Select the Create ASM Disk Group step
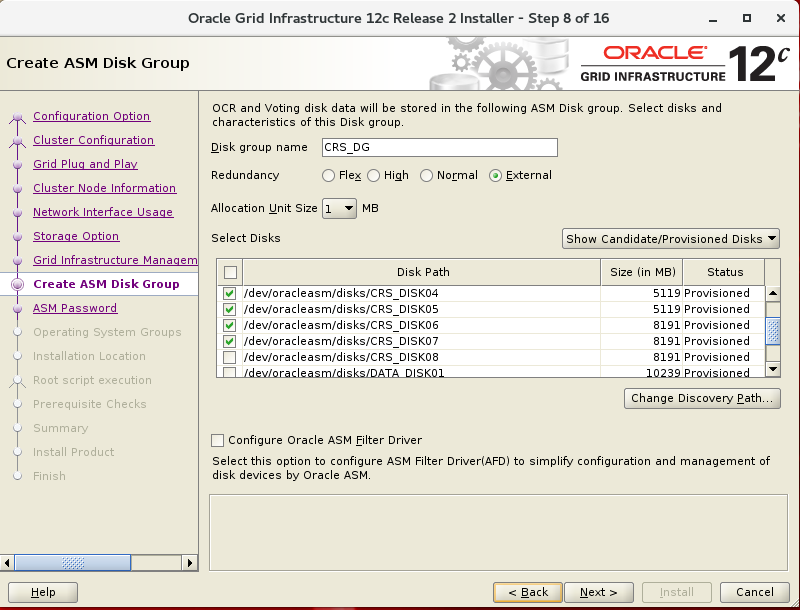The width and height of the screenshot is (800, 610). pyautogui.click(x=106, y=284)
